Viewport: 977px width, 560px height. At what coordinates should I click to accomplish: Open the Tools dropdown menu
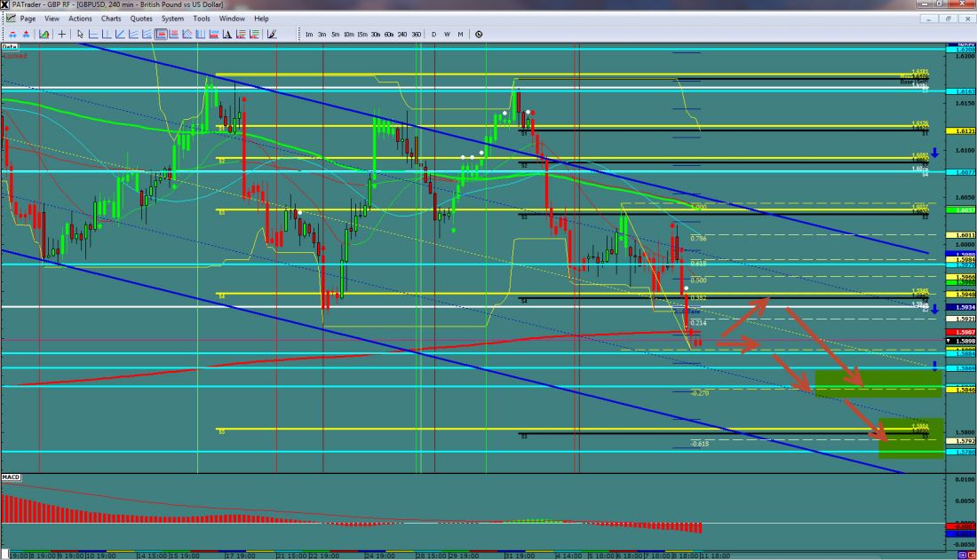202,18
